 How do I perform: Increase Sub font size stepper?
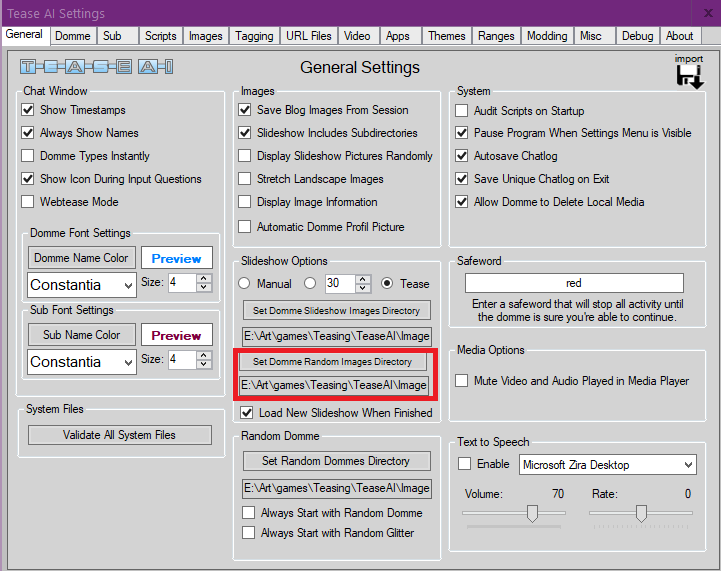coord(204,355)
